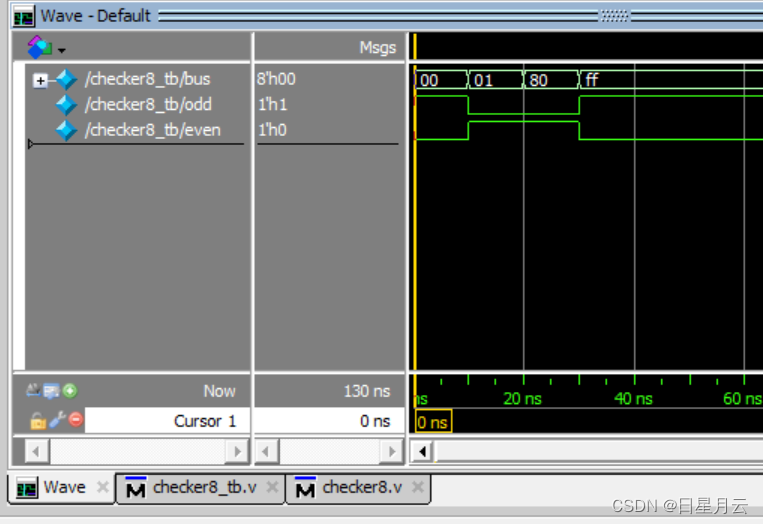Viewport: 763px width, 524px height.
Task: Click the 01 bus waveform segment
Action: (x=496, y=80)
